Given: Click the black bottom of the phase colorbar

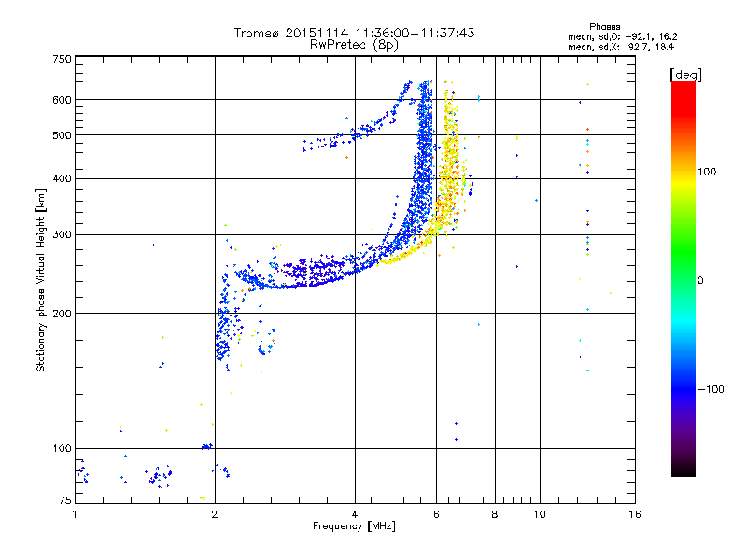Looking at the screenshot, I should point(684,472).
